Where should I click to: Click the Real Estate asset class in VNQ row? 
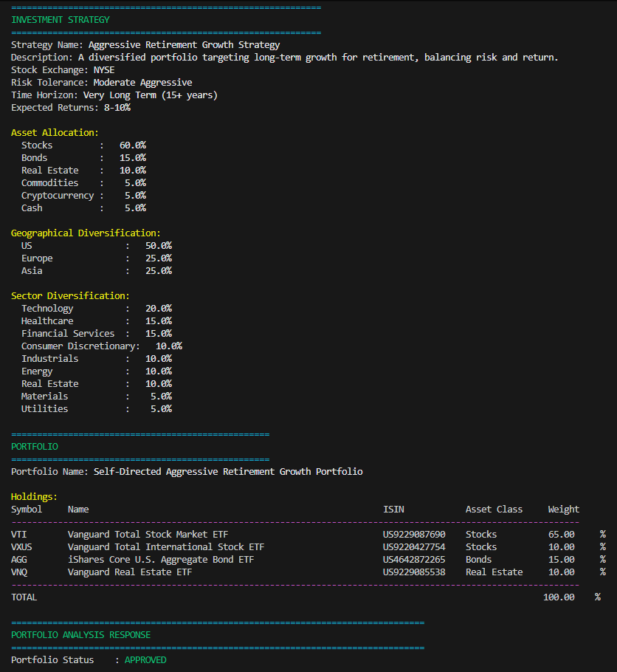(494, 572)
